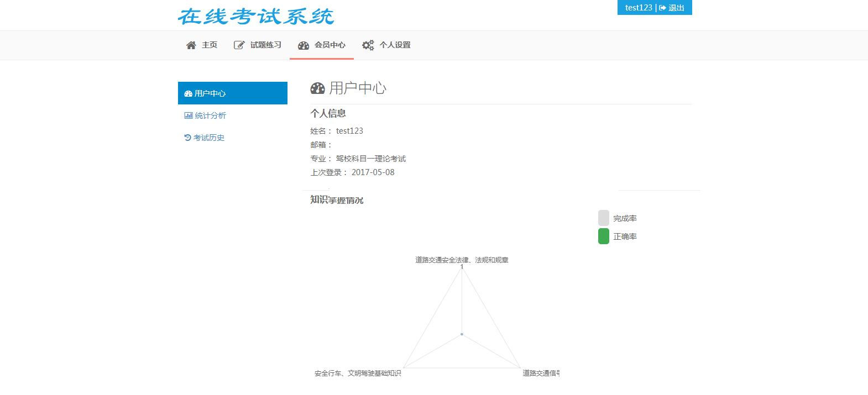This screenshot has height=395, width=868.
Task: Click the history clock icon for 考试历史
Action: 187,138
